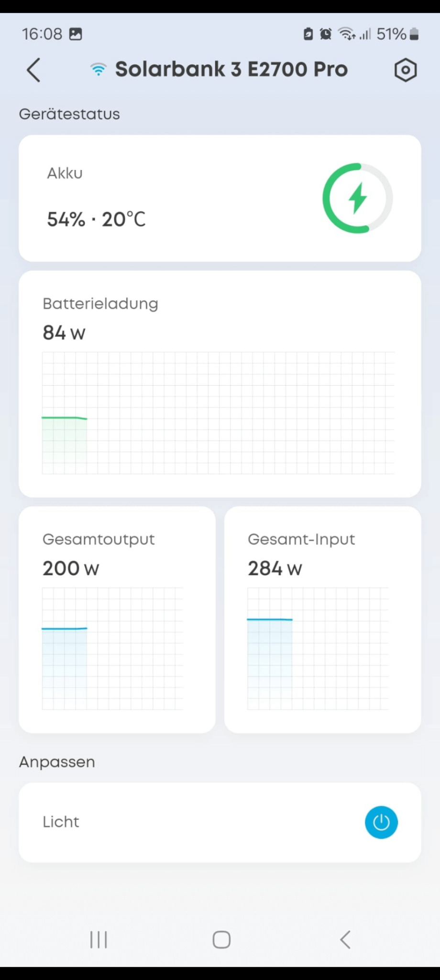Viewport: 440px width, 980px height.
Task: Tap the Licht label row
Action: 61,822
